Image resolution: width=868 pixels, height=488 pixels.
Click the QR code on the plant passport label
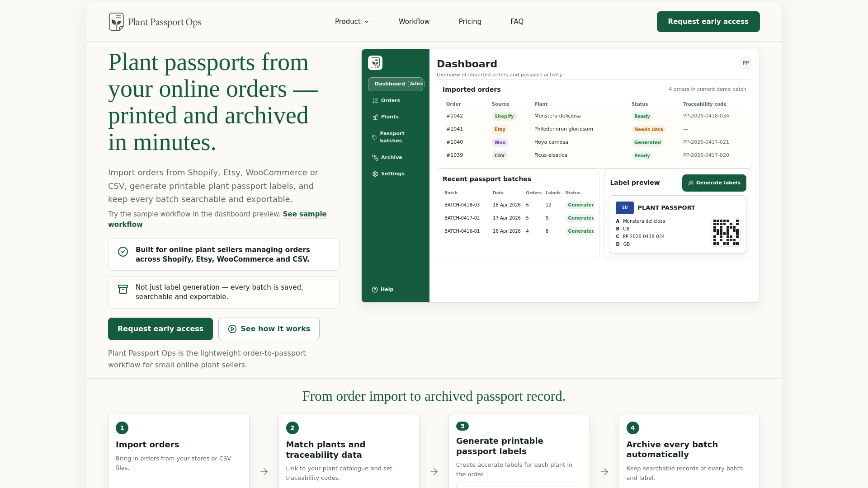coord(726,232)
